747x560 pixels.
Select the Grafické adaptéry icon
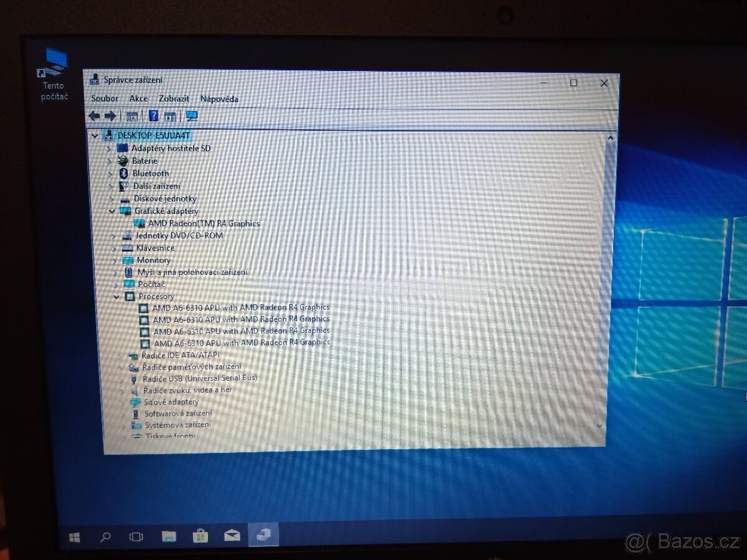126,211
